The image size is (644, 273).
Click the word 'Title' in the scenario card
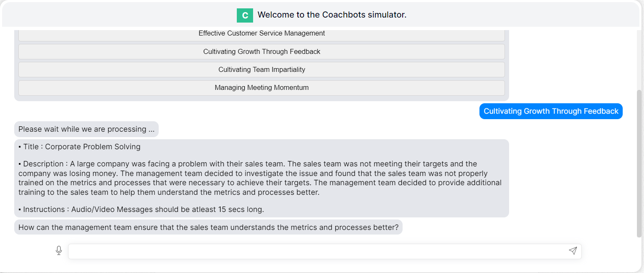(31, 147)
